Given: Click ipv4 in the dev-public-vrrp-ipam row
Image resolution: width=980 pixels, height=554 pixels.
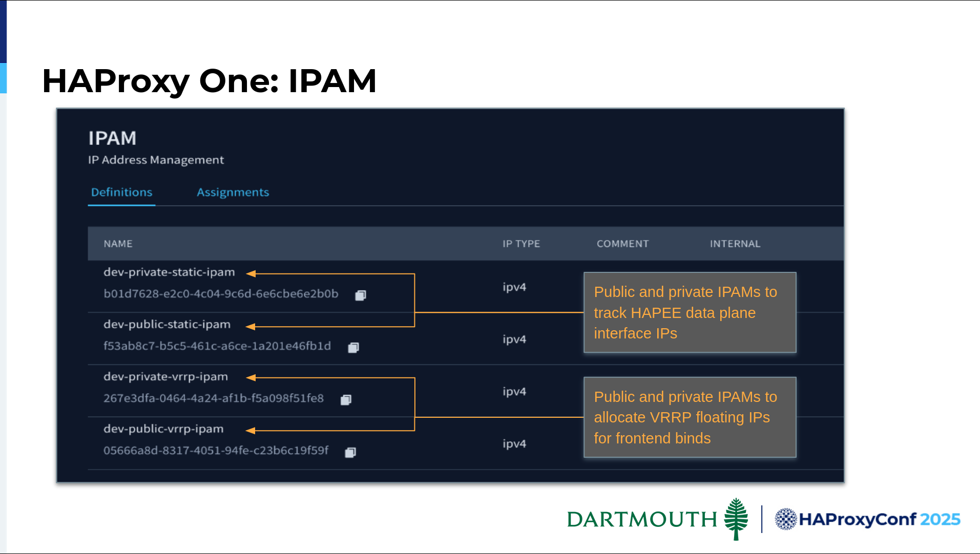Looking at the screenshot, I should point(514,444).
